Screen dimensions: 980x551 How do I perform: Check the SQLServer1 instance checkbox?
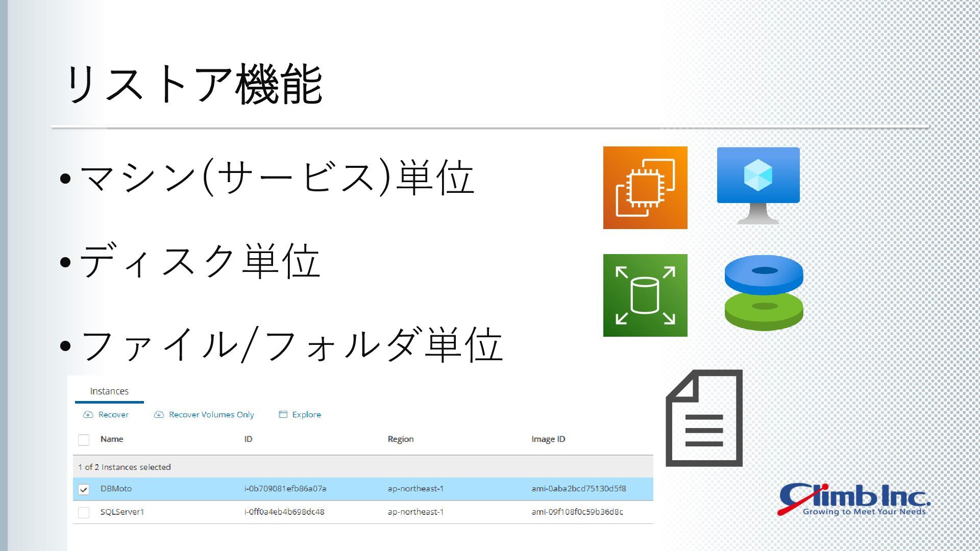84,512
